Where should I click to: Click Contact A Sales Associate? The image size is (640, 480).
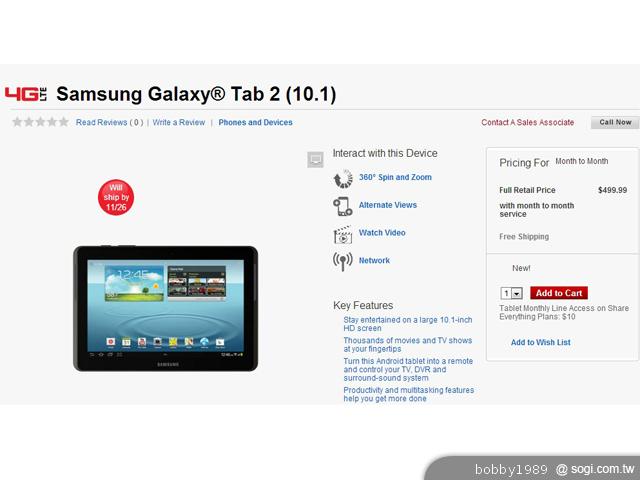527,122
